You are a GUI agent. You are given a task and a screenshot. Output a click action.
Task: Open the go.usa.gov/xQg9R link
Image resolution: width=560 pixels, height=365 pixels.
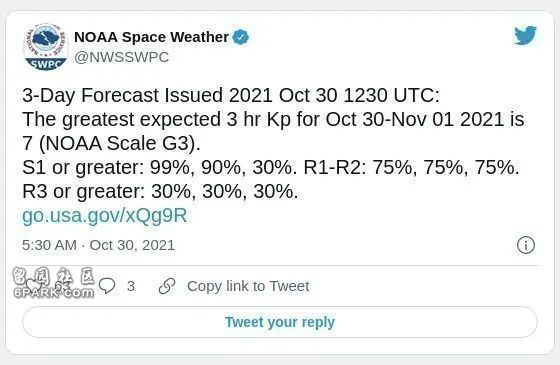click(104, 215)
